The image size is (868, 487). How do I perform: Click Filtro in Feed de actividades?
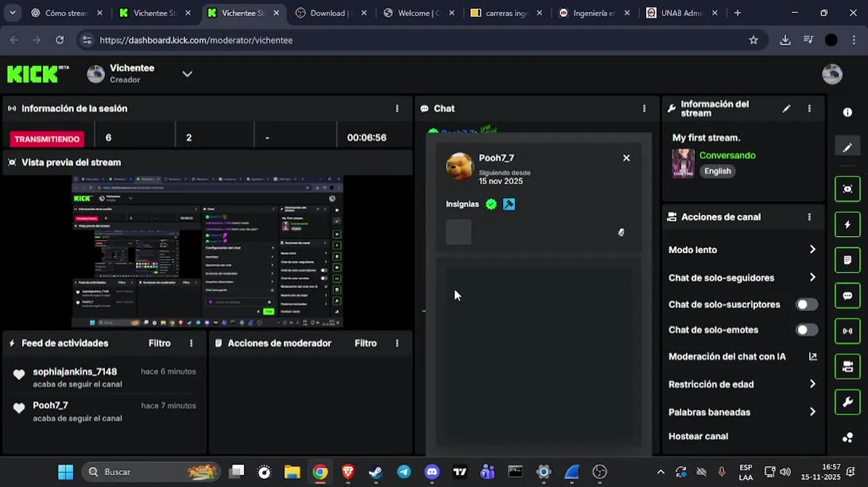tap(160, 343)
